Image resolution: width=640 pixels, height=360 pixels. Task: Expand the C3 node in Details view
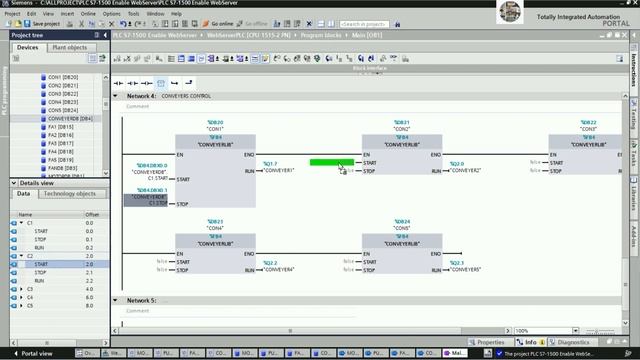22,289
